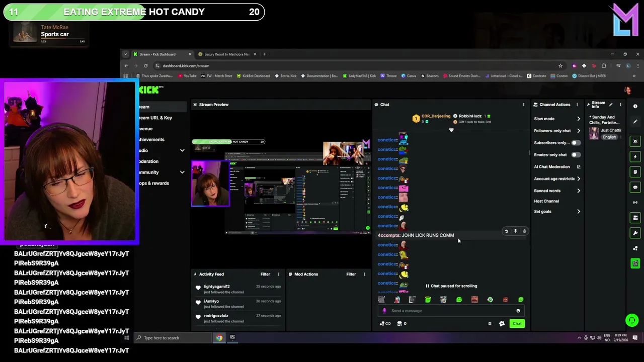This screenshot has height=362, width=644.
Task: Open chat settings gear icon
Action: 490,324
